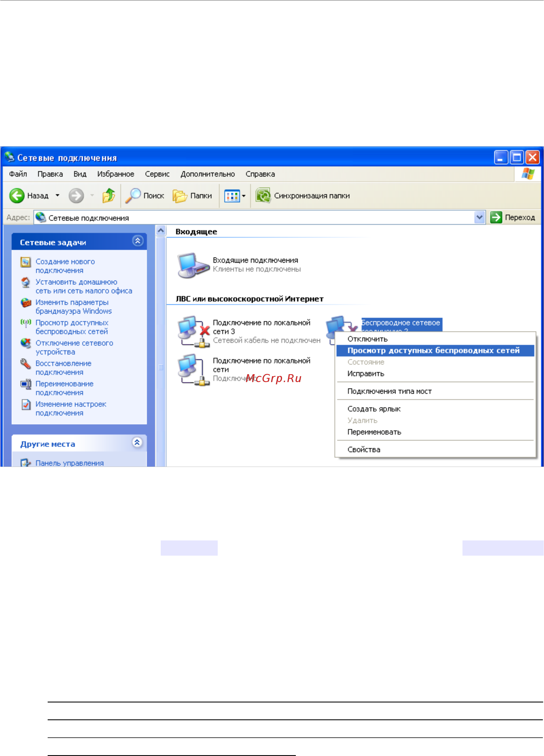The image size is (544, 756).
Task: Click the Views grid icon
Action: coord(232,196)
